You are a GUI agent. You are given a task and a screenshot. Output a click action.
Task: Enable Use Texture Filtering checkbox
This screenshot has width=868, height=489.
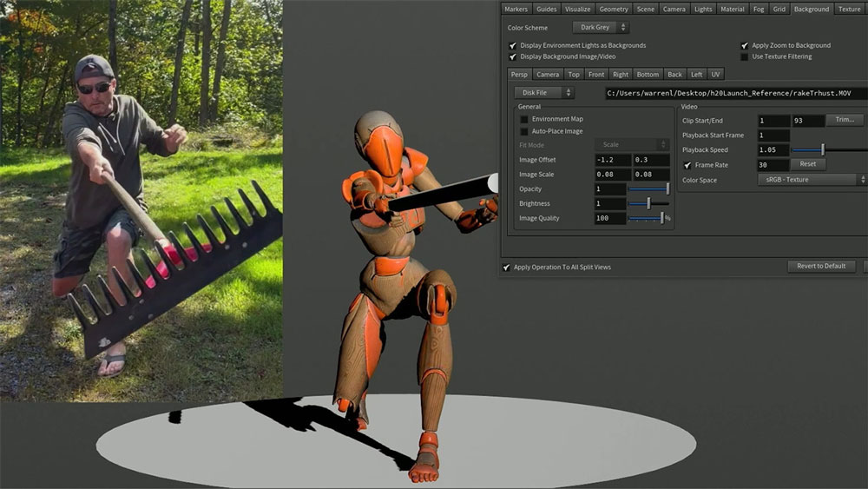745,56
